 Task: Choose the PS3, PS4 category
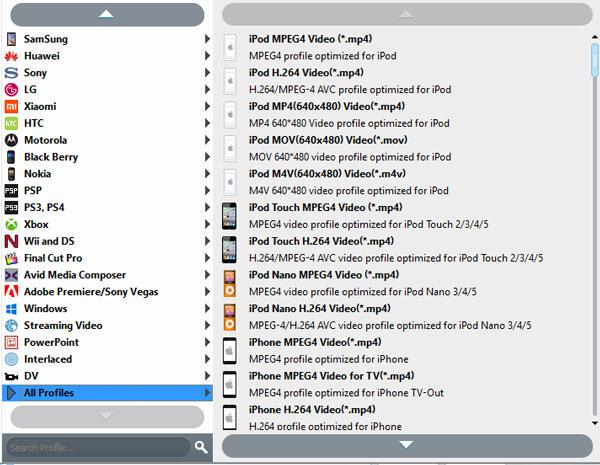pyautogui.click(x=107, y=207)
